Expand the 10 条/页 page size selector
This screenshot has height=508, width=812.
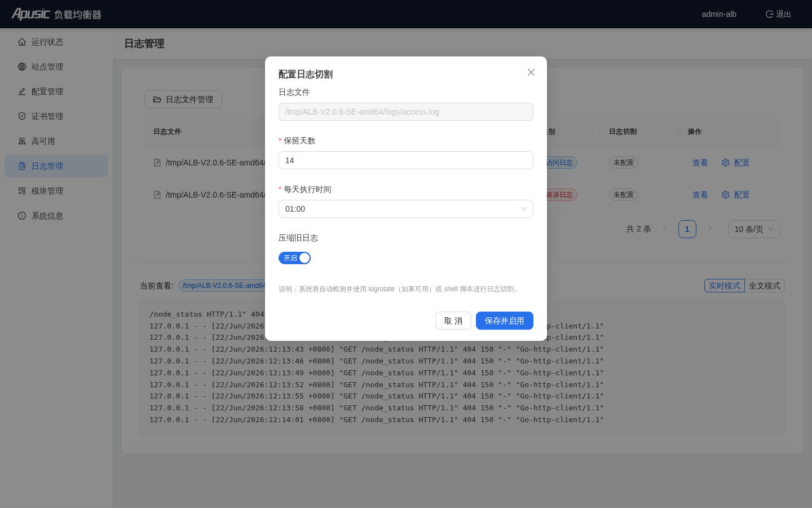click(x=754, y=229)
